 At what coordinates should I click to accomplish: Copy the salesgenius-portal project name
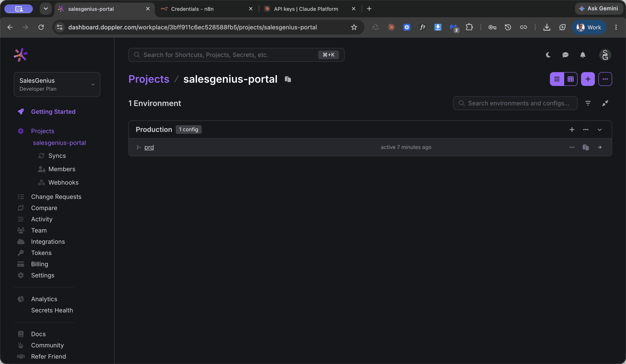[x=288, y=79]
